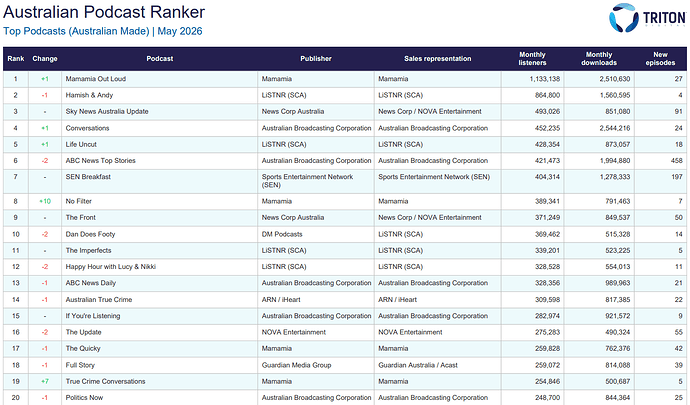Click the Rank column header
The image size is (690, 405).
click(x=16, y=59)
